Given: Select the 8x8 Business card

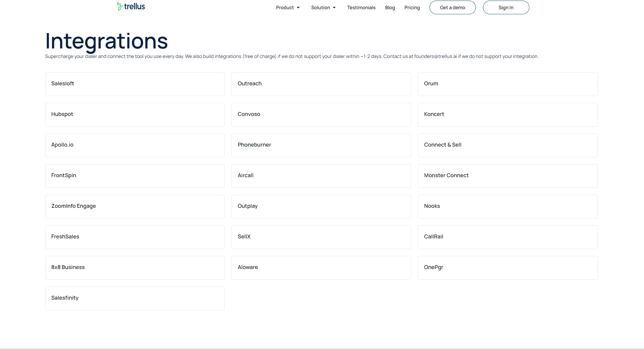Looking at the screenshot, I should (135, 268).
